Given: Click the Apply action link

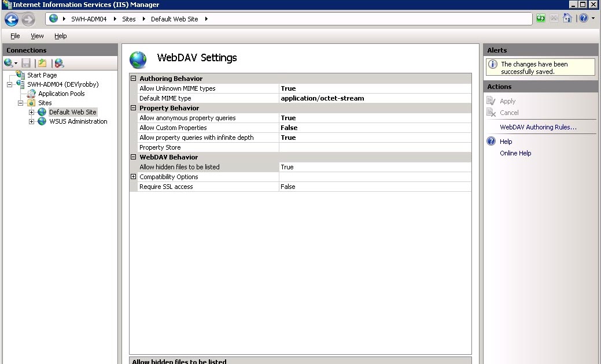Looking at the screenshot, I should [507, 102].
